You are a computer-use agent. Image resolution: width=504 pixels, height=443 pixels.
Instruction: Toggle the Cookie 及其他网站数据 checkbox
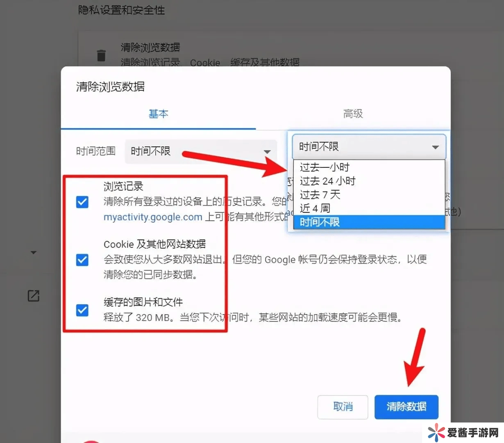click(82, 260)
